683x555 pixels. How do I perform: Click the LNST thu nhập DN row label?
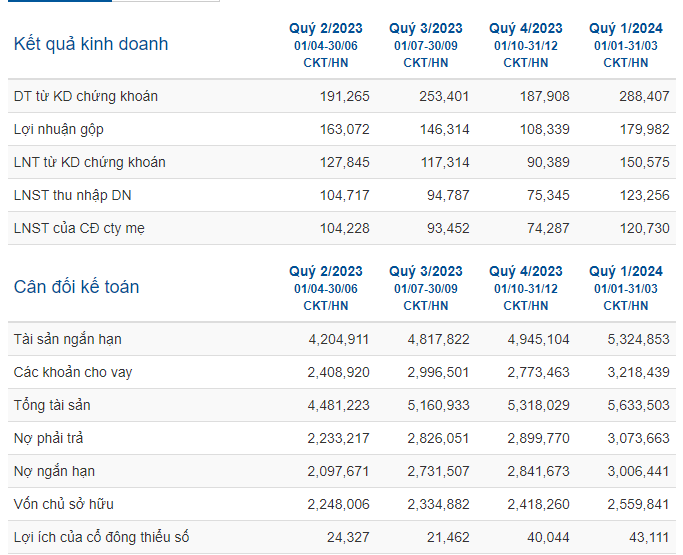pos(72,195)
